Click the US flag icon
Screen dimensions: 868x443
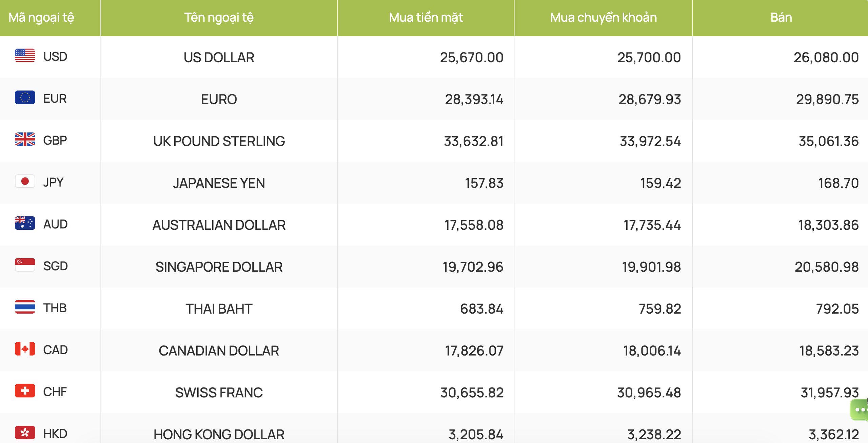pyautogui.click(x=25, y=56)
